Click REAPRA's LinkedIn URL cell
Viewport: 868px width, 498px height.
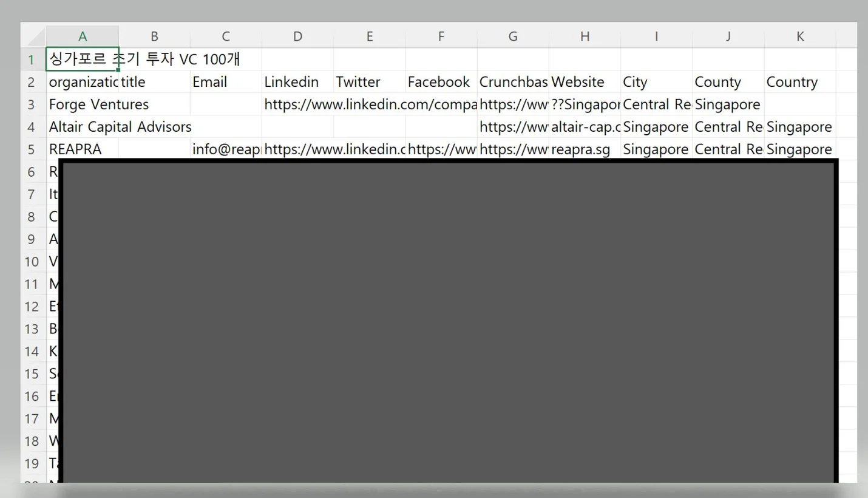[297, 149]
